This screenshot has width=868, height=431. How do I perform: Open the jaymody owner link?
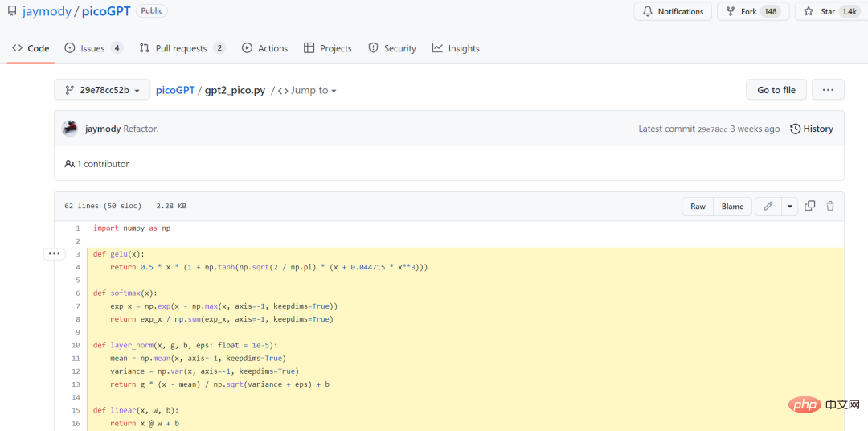click(x=47, y=11)
